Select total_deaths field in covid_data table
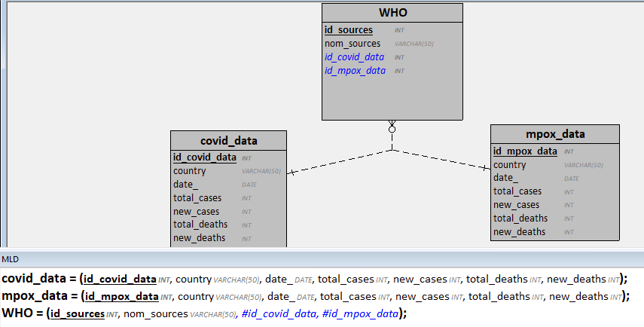Viewport: 644px width, 327px height. pyautogui.click(x=200, y=225)
